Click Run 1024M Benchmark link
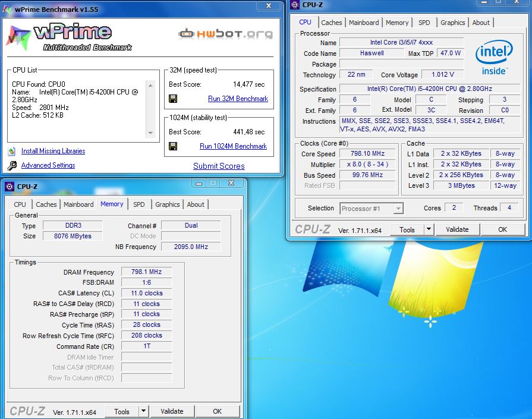This screenshot has width=532, height=419. [x=233, y=146]
